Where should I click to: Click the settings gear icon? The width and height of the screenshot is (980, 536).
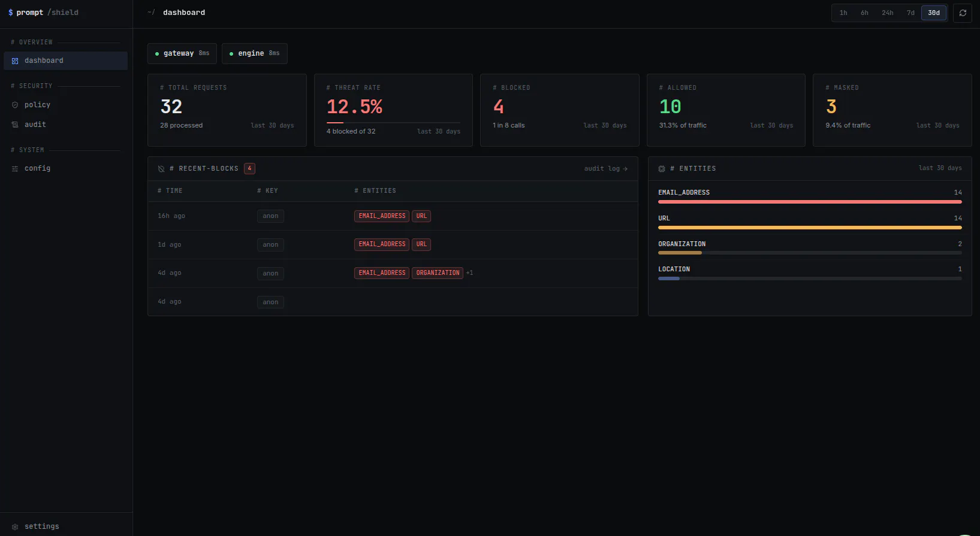tap(15, 527)
